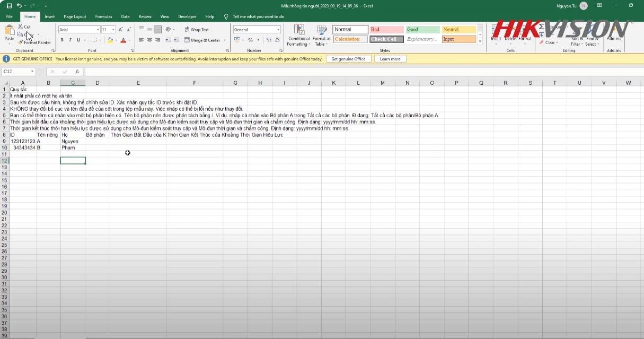Image resolution: width=644 pixels, height=339 pixels.
Task: Click the Save icon in the title bar
Action: pos(9,5)
